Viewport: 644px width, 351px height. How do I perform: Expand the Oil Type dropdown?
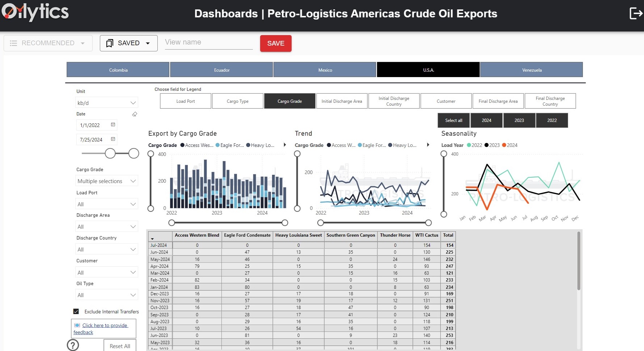(107, 295)
